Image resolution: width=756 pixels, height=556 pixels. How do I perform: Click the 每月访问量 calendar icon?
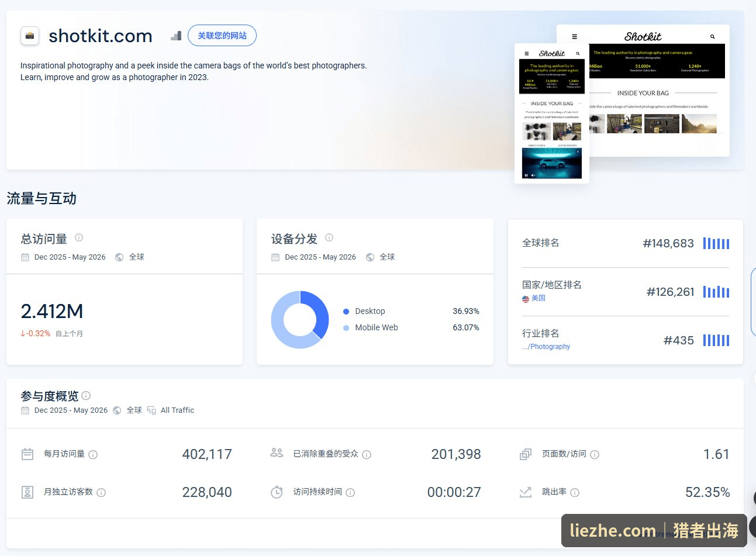(27, 454)
